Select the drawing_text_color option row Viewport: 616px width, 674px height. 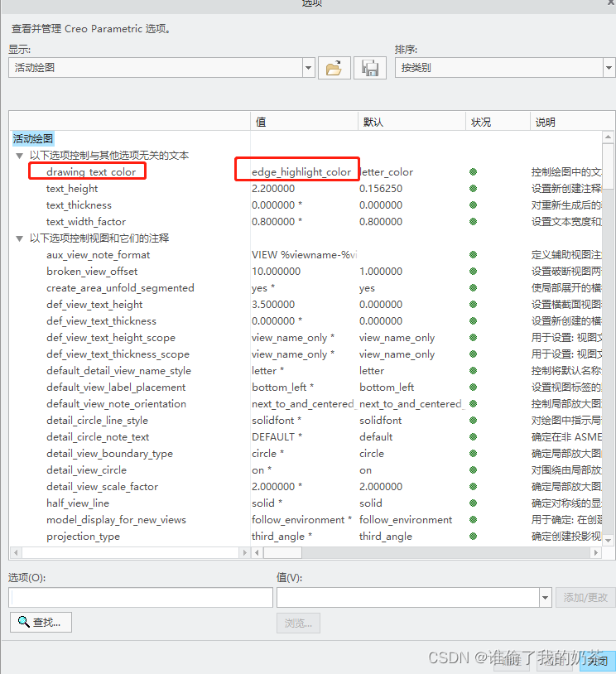pyautogui.click(x=91, y=172)
